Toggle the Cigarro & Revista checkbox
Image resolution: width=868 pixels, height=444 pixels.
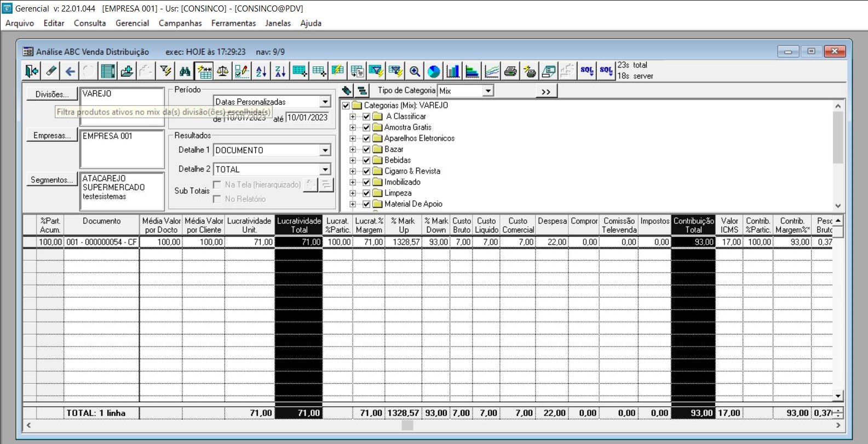(366, 171)
